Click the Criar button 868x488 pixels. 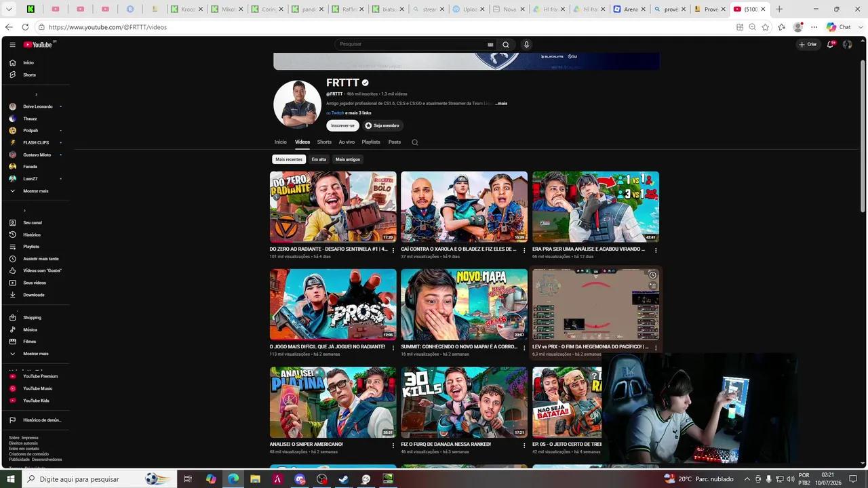pyautogui.click(x=808, y=45)
